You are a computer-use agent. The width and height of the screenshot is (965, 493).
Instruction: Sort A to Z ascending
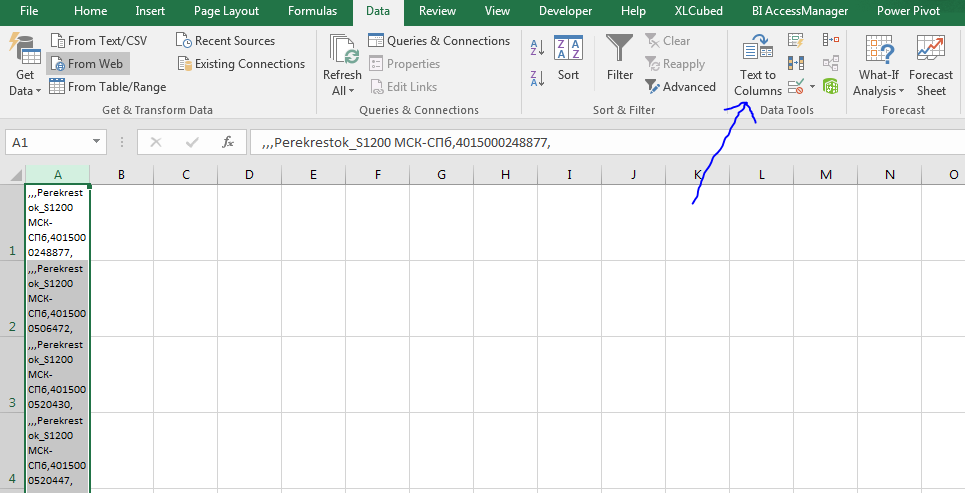click(x=537, y=47)
